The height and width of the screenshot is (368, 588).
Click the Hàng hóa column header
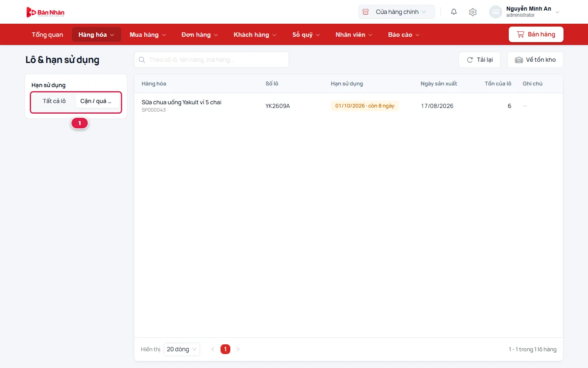154,83
